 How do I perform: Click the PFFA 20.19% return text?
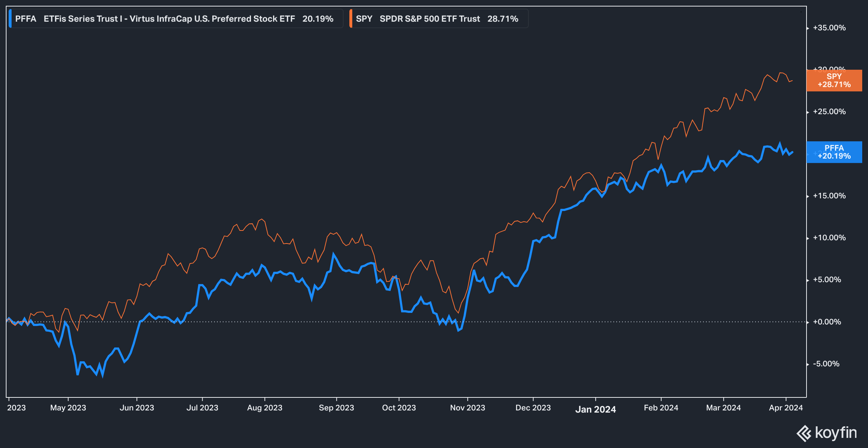pyautogui.click(x=318, y=19)
